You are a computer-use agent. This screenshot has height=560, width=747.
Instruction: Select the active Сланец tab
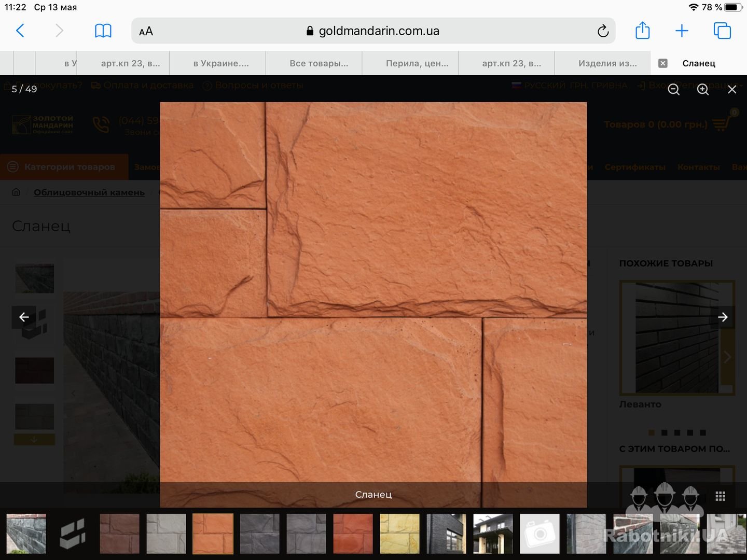(x=699, y=63)
